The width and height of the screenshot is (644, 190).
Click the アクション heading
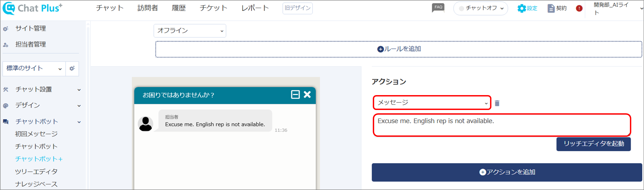click(x=389, y=82)
